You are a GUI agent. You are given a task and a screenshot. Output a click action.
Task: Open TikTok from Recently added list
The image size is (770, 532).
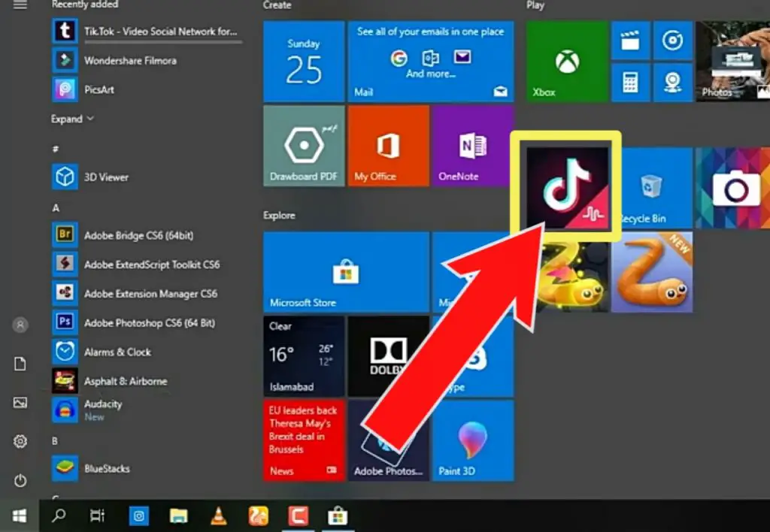pyautogui.click(x=147, y=32)
